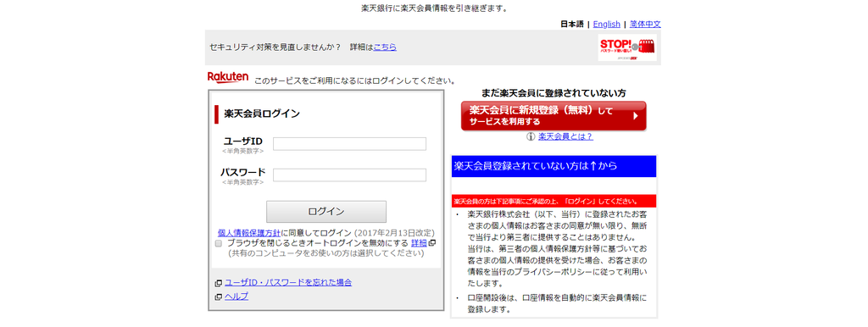The image size is (868, 327).
Task: Click the まだ楽天会員に登録されていない方 heading
Action: point(554,93)
